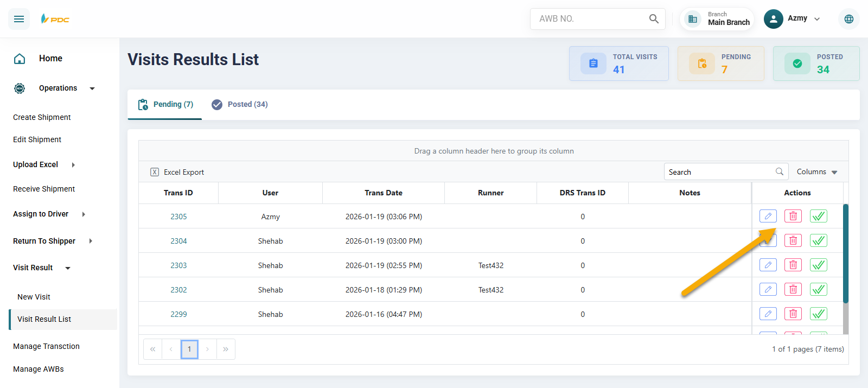
Task: Edit transaction 2299 with pencil icon
Action: [768, 314]
